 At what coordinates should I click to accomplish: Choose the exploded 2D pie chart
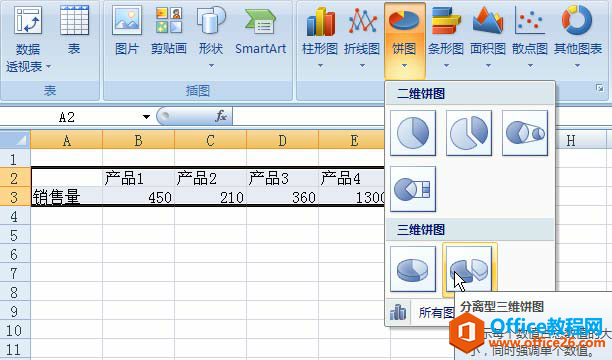coord(469,133)
